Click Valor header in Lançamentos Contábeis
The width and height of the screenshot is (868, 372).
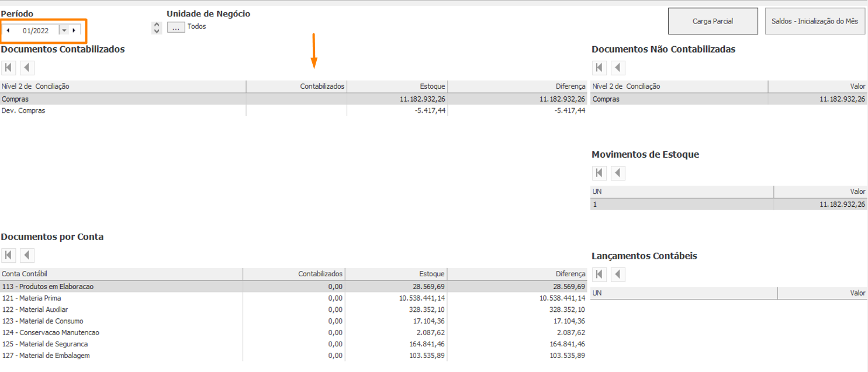point(823,293)
